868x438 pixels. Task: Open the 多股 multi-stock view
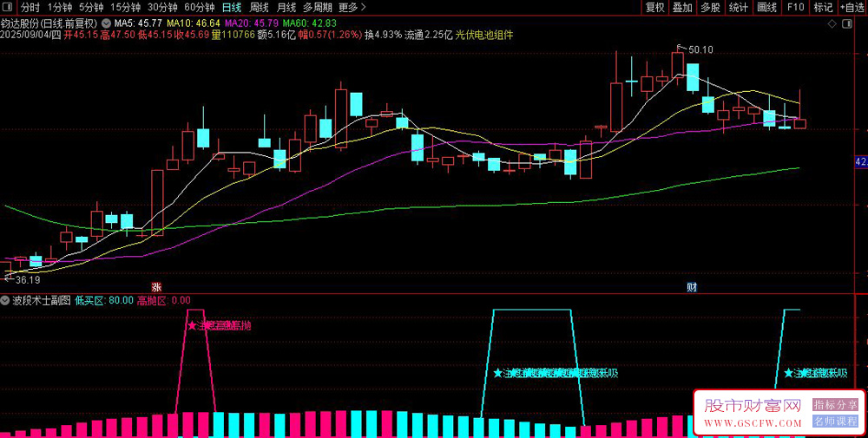[x=710, y=7]
